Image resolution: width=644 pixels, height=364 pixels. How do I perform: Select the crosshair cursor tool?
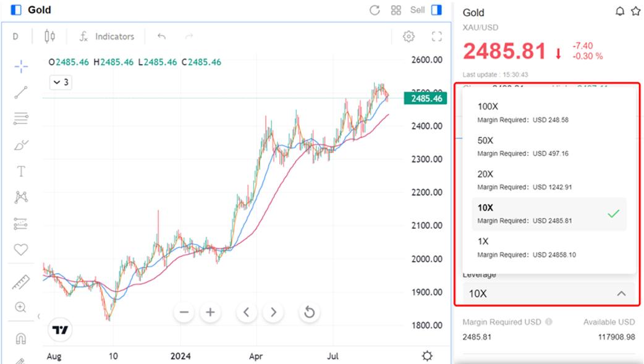point(21,66)
